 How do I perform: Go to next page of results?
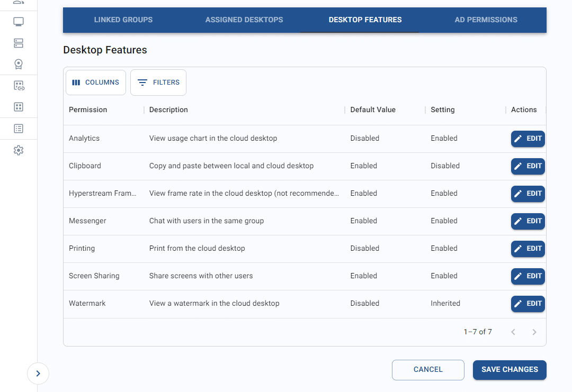[x=534, y=332]
